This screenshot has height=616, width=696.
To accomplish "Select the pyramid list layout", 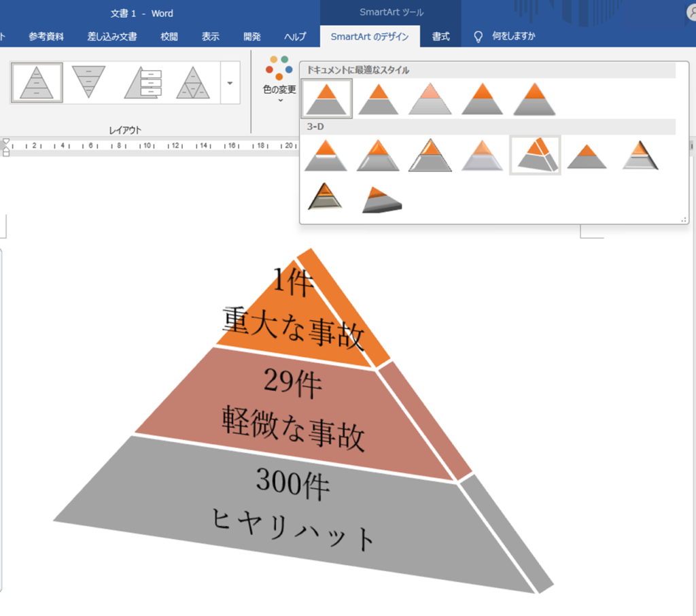I will coord(143,83).
